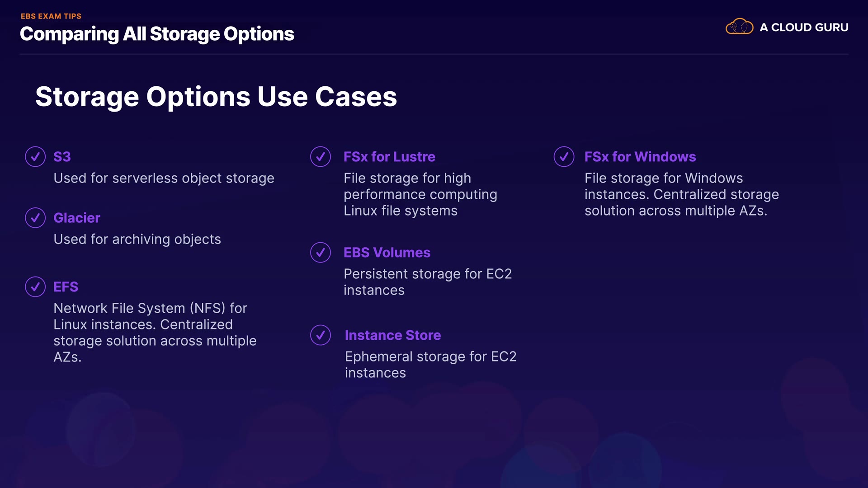Select the FSx for Windows heading
Image resolution: width=868 pixels, height=488 pixels.
click(x=640, y=157)
